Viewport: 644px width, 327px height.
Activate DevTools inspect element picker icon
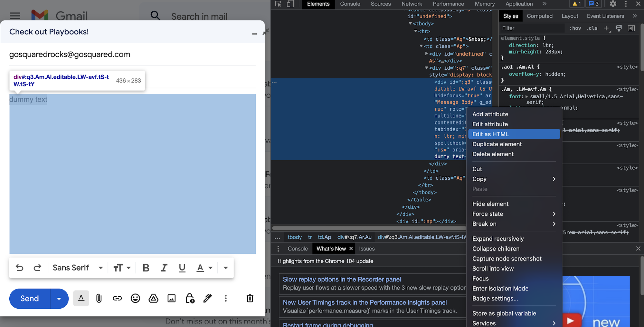278,4
